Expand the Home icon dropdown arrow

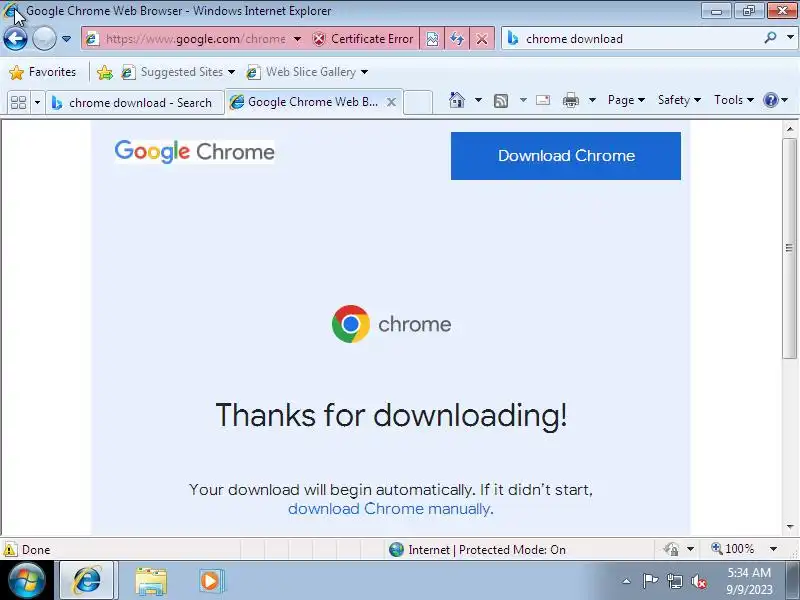point(478,100)
